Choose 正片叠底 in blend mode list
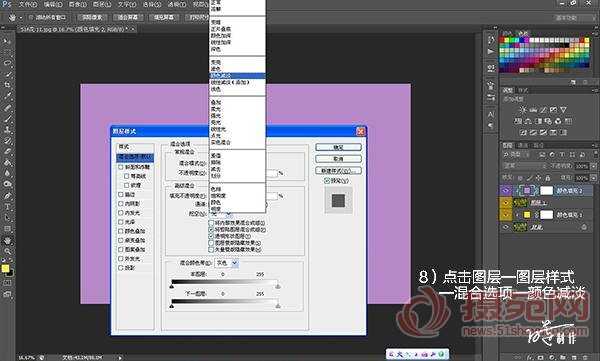This screenshot has height=361, width=600. pyautogui.click(x=237, y=29)
